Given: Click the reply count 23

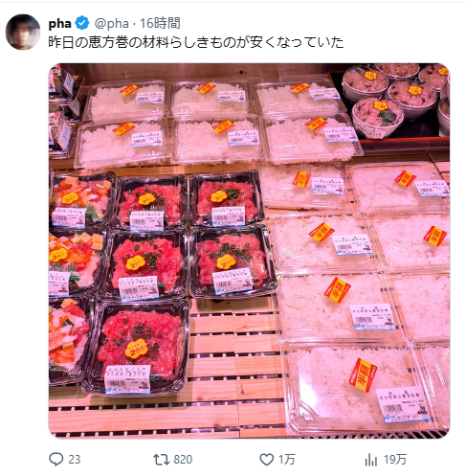Looking at the screenshot, I should tap(75, 460).
